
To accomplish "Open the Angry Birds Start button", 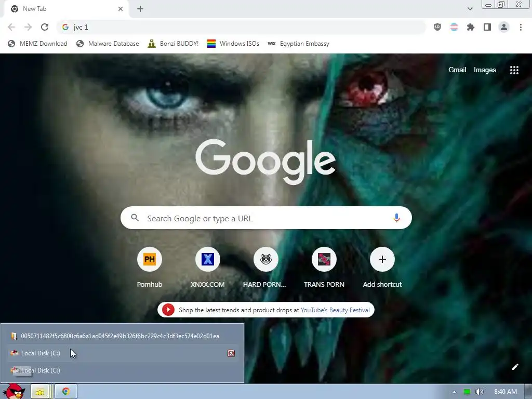I will pos(14,391).
